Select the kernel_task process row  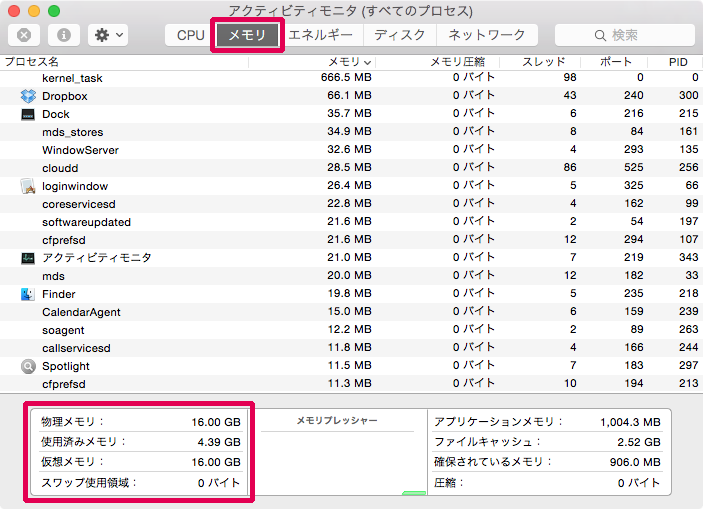click(x=352, y=78)
